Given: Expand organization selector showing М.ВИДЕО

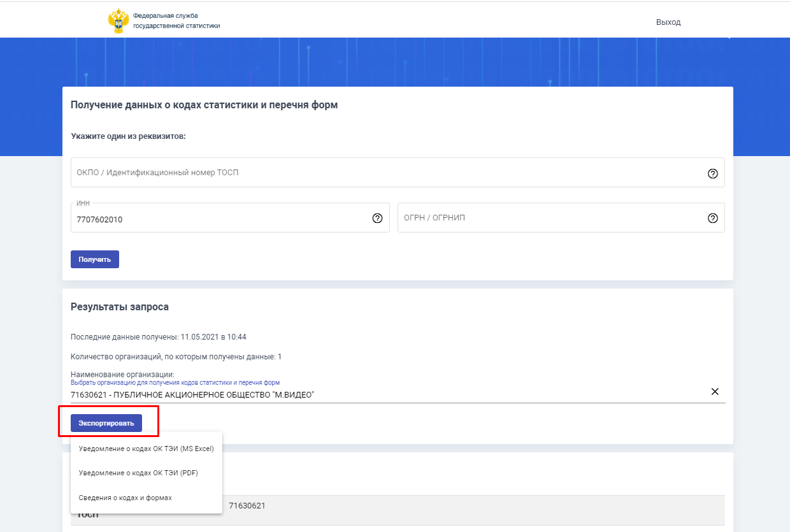Looking at the screenshot, I should pyautogui.click(x=382, y=395).
